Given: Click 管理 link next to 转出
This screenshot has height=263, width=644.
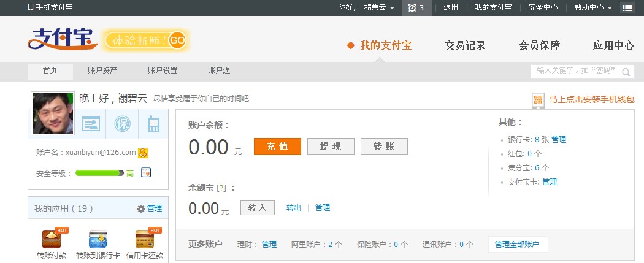Looking at the screenshot, I should (323, 208).
